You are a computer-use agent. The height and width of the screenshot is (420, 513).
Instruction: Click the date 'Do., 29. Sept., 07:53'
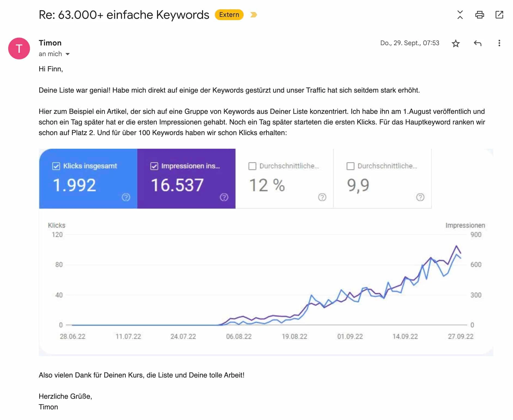click(x=410, y=43)
